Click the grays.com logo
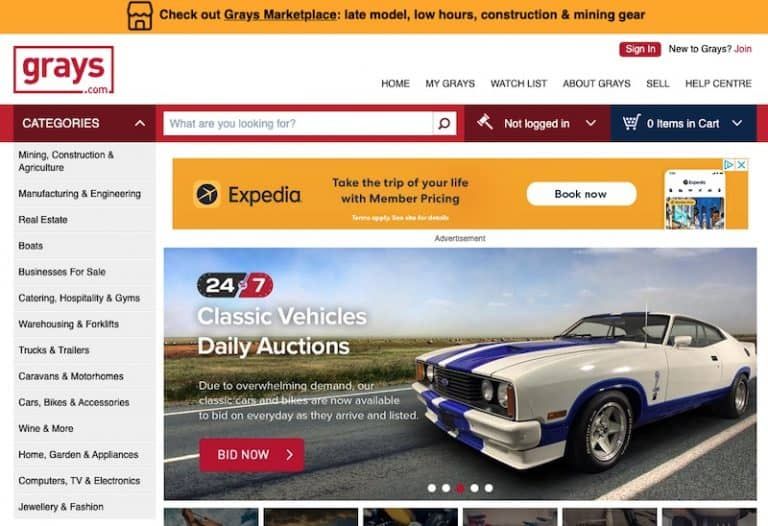768x526 pixels. coord(64,70)
